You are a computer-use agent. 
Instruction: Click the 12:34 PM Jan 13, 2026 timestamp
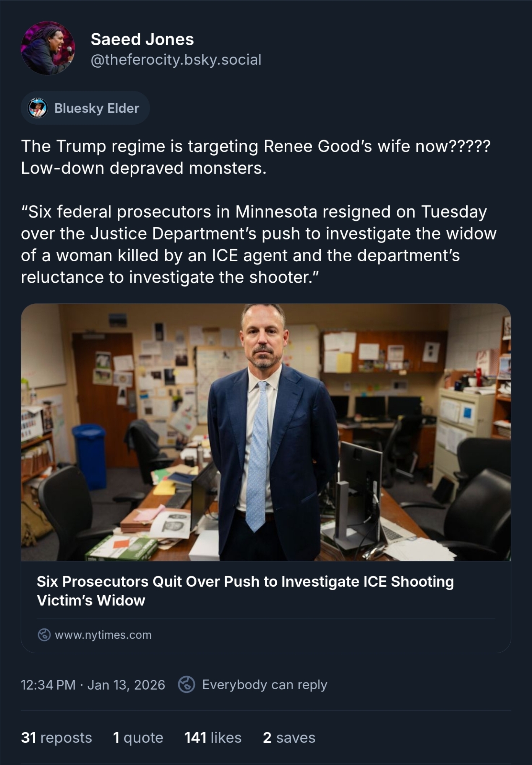[x=93, y=684]
